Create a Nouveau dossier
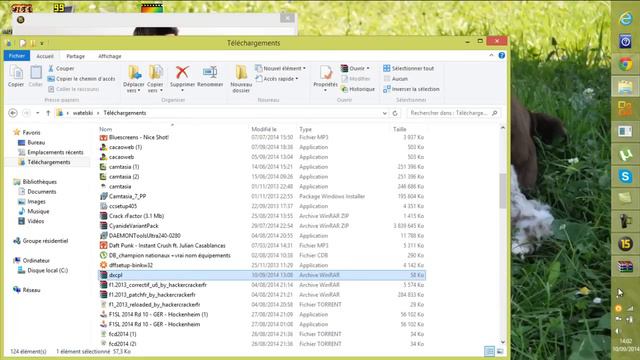 [x=241, y=79]
